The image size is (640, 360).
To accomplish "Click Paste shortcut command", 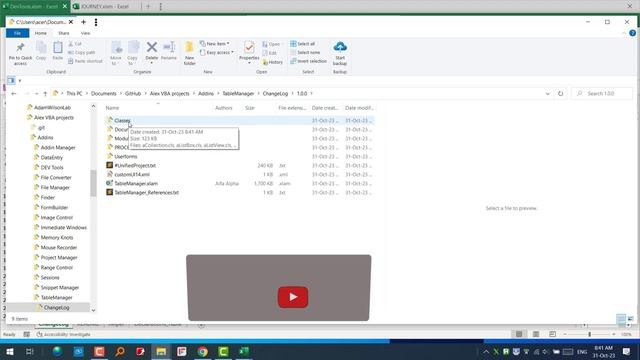I will coord(85,61).
